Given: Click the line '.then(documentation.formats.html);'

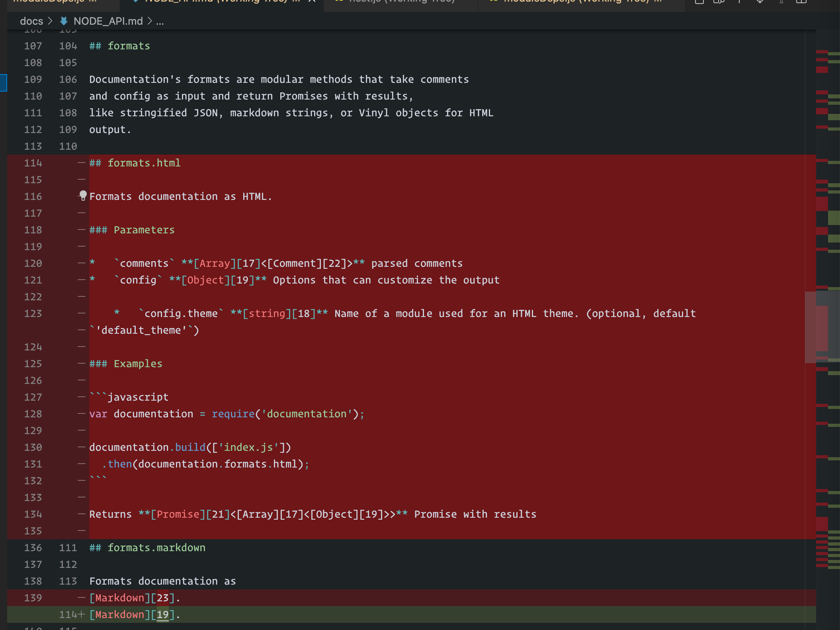Looking at the screenshot, I should click(x=205, y=464).
